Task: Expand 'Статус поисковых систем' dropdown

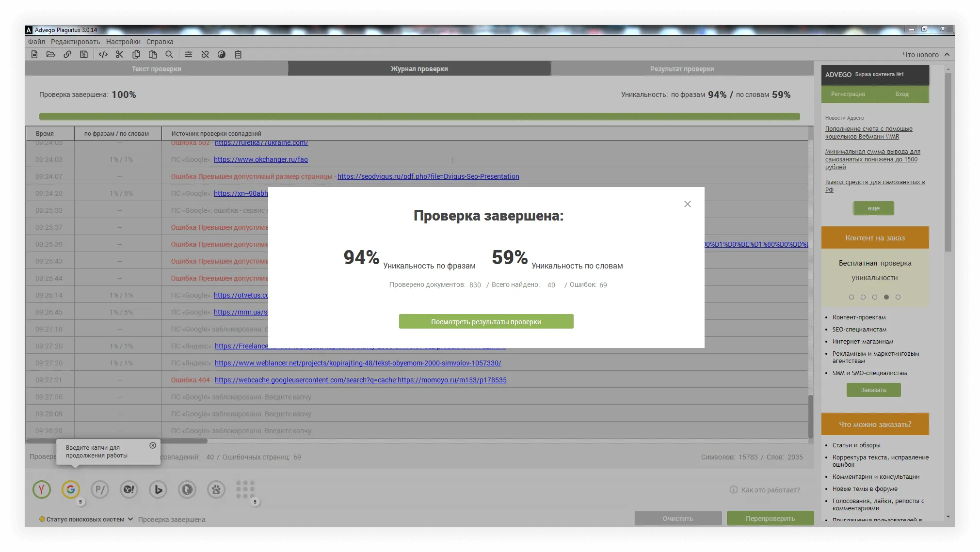Action: (86, 519)
